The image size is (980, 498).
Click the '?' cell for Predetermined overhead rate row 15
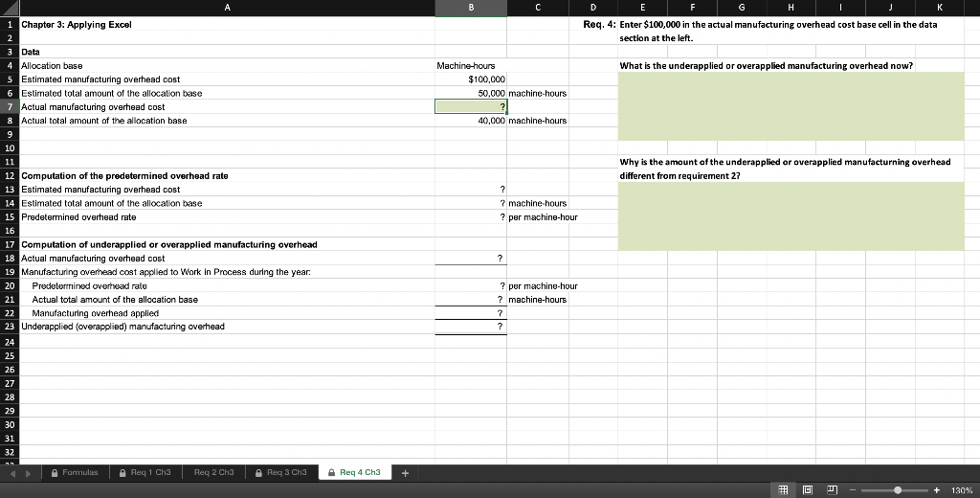[471, 217]
